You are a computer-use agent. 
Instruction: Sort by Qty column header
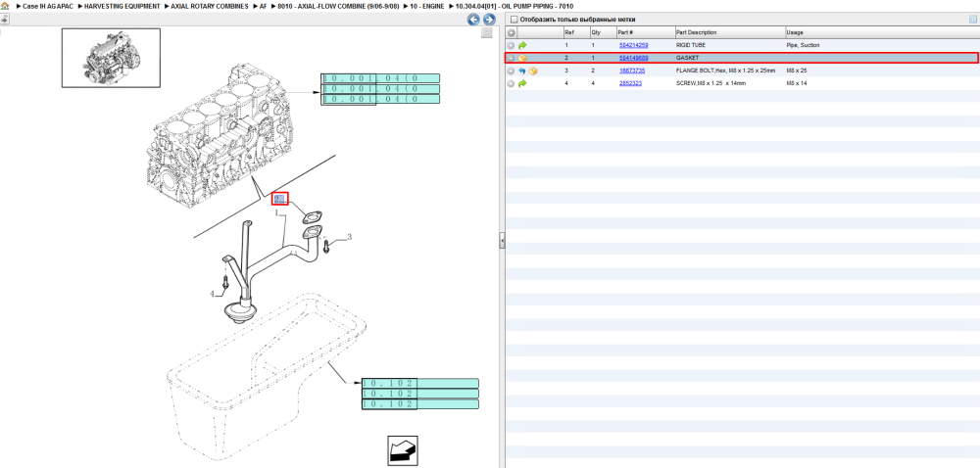coord(603,32)
